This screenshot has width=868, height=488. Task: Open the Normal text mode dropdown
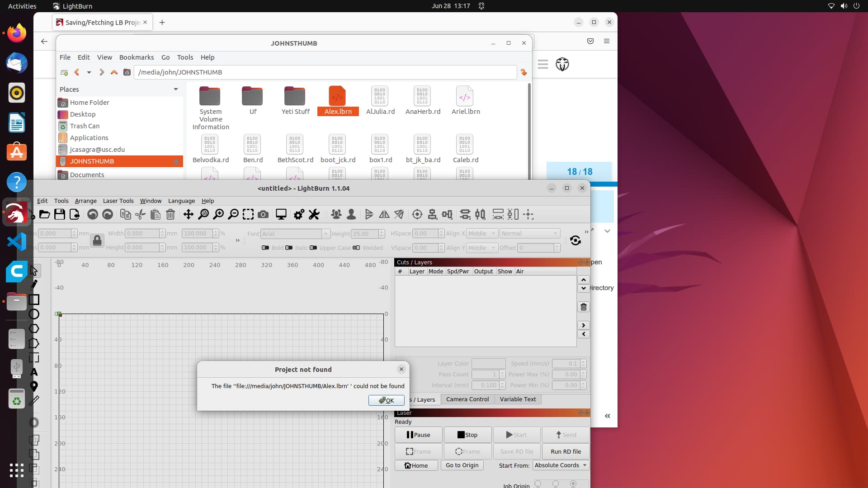[x=530, y=234]
